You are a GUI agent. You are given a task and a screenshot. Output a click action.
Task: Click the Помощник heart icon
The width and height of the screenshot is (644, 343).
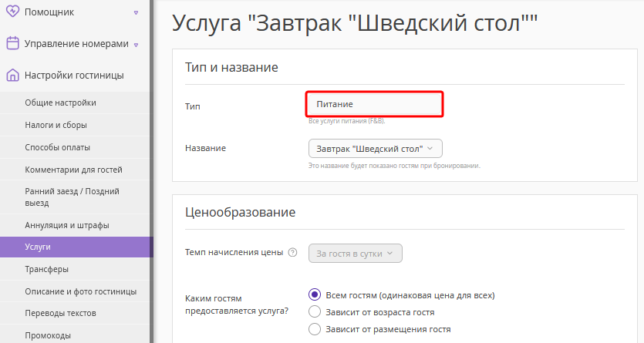tap(12, 11)
